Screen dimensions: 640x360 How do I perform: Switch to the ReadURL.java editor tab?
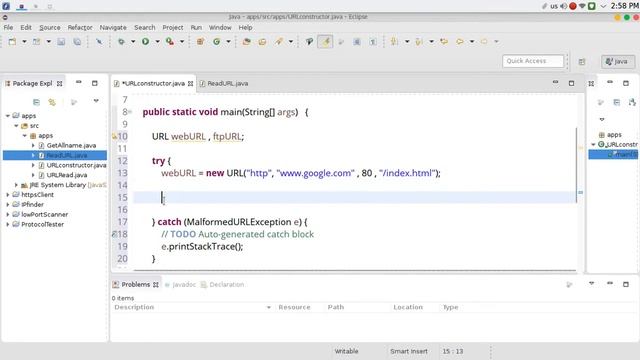(224, 83)
